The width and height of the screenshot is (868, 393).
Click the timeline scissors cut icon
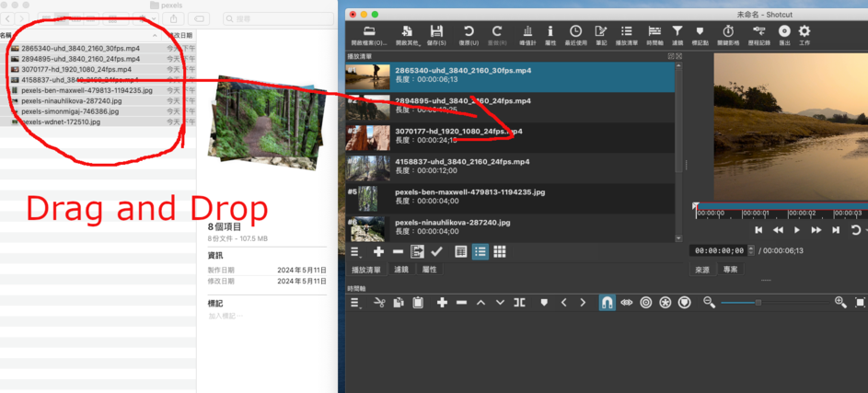379,303
